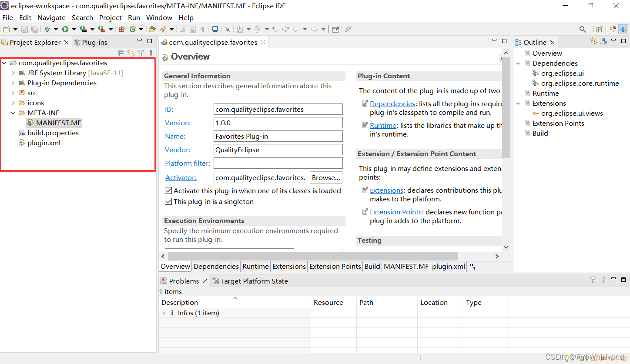Click Collapse All in Project Explorer
This screenshot has width=630, height=364.
(x=121, y=53)
